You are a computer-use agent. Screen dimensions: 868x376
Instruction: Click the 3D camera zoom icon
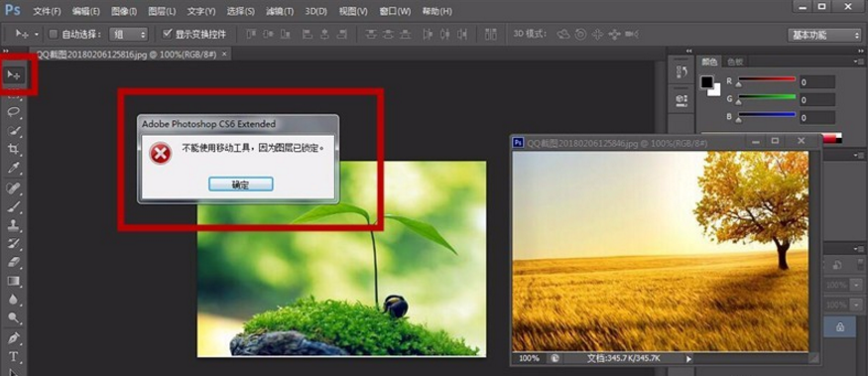tap(632, 35)
